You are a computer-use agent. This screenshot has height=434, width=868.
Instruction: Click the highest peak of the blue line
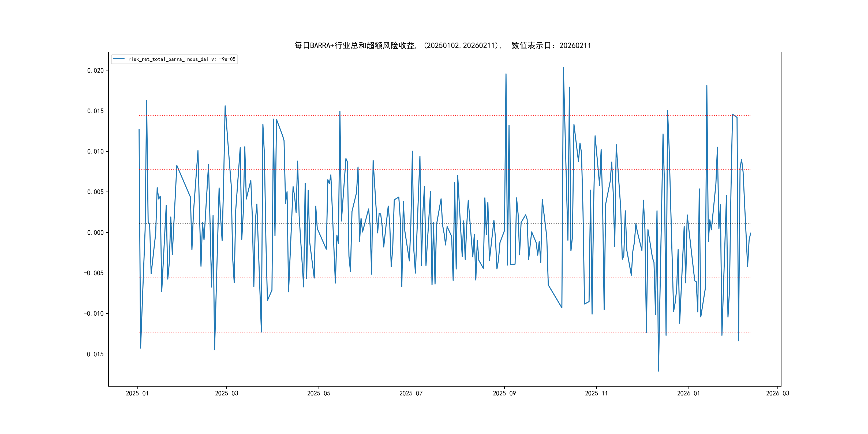coord(563,68)
